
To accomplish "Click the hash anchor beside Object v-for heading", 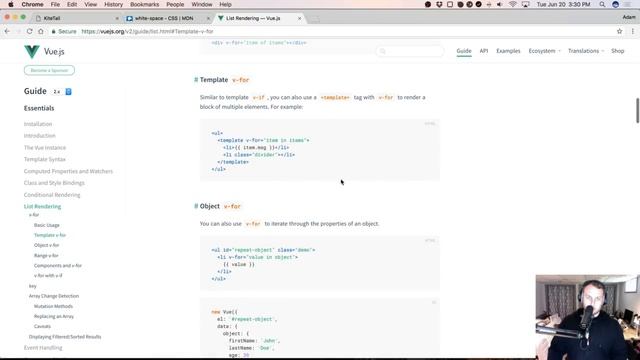I will pos(196,206).
